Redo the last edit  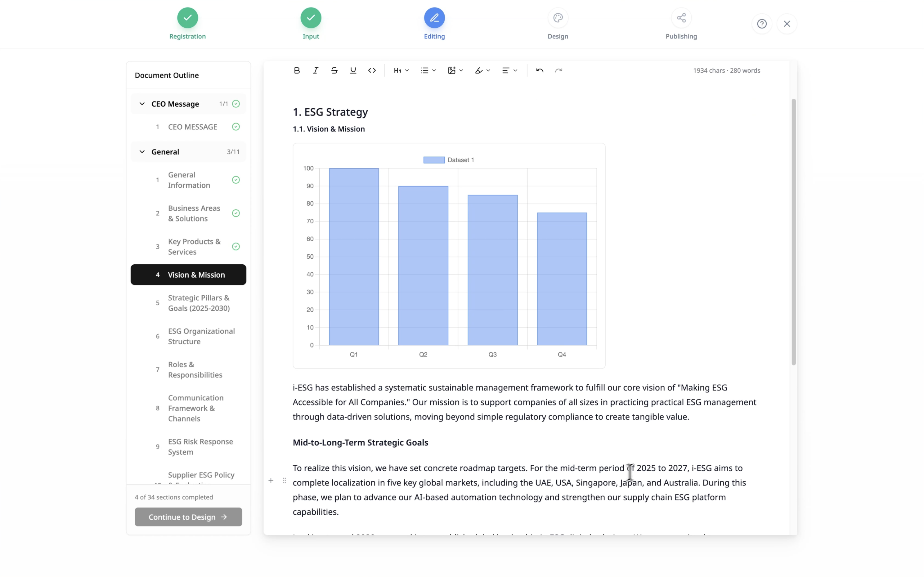click(x=558, y=70)
